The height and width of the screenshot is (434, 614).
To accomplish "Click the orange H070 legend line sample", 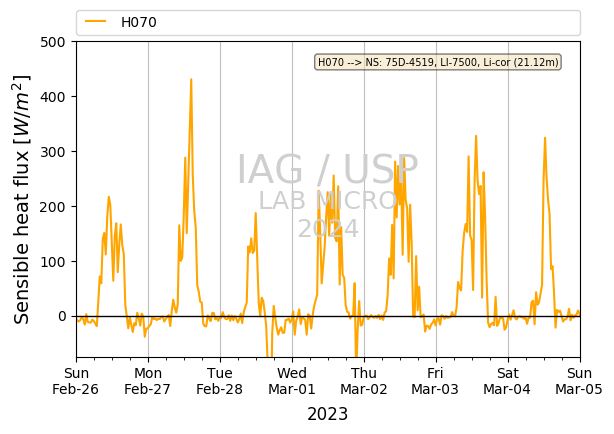I will point(96,22).
